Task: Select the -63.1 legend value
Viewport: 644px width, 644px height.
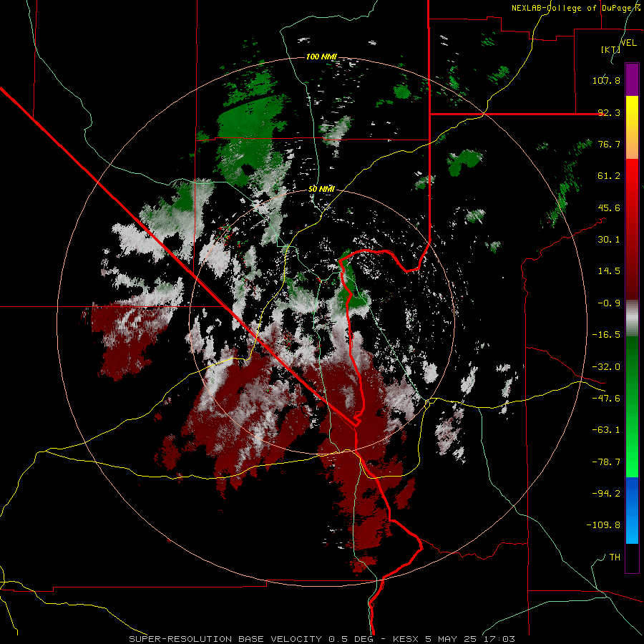Action: click(x=606, y=430)
